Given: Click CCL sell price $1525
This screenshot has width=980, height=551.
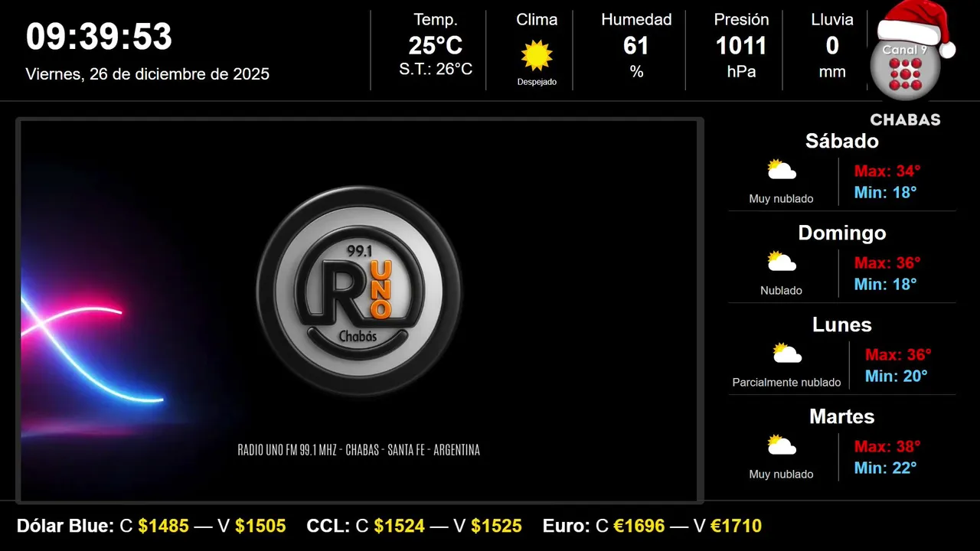Looking at the screenshot, I should pos(496,526).
